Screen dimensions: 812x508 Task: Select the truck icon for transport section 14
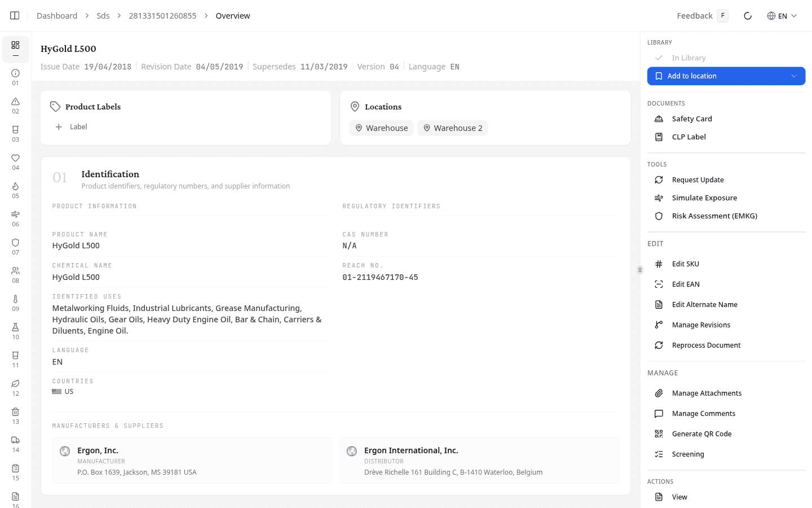click(x=15, y=441)
